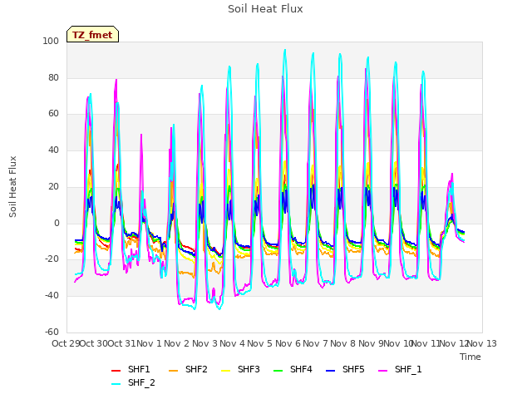
Task: Toggle the SHF_2 legend entry
Action: pos(133,382)
